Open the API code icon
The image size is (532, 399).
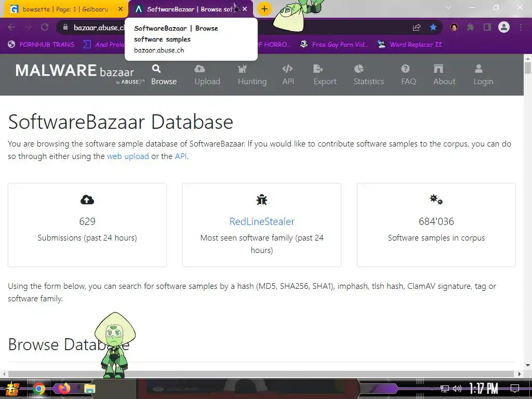pos(287,69)
